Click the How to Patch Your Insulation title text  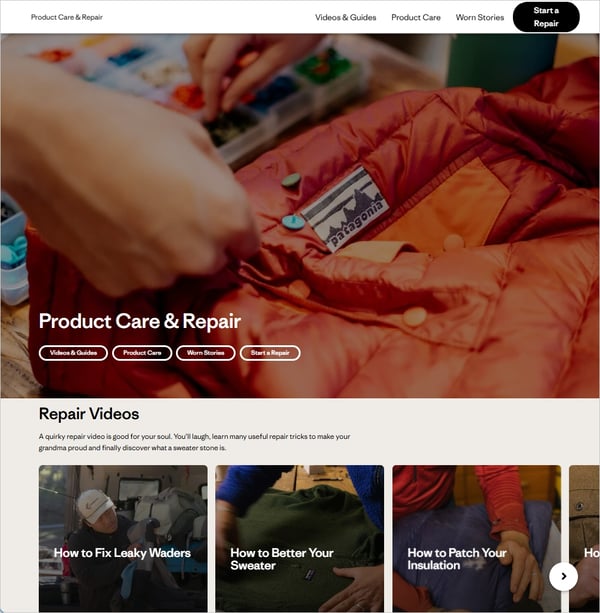click(457, 559)
